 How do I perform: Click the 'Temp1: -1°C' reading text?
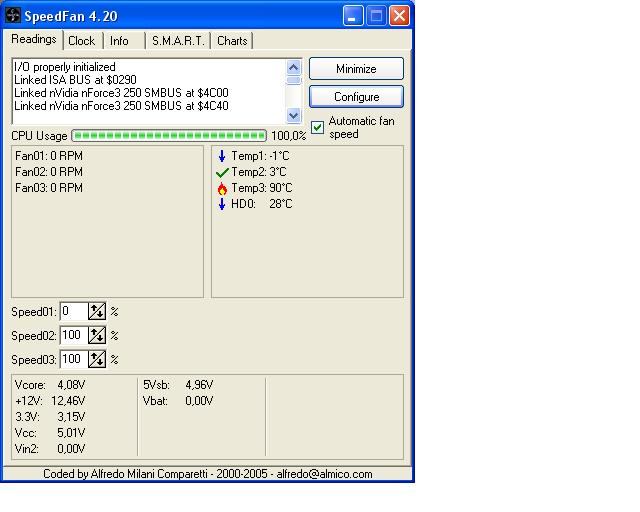tap(260, 156)
